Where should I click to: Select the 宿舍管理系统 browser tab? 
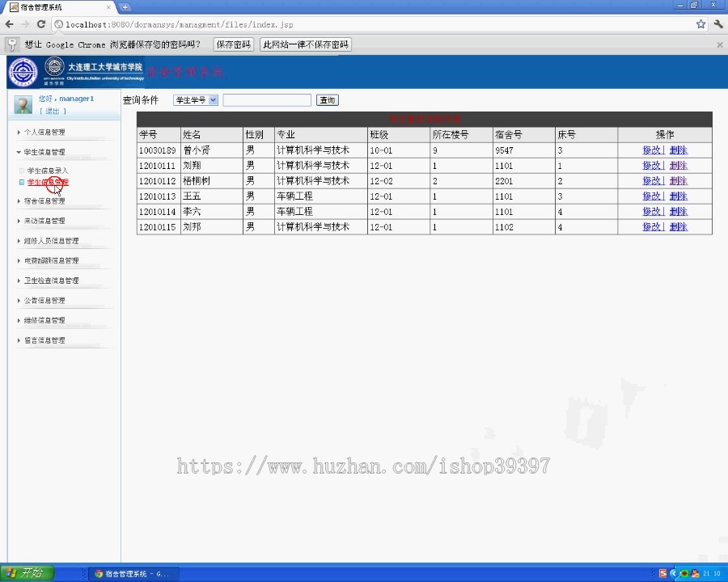(58, 7)
